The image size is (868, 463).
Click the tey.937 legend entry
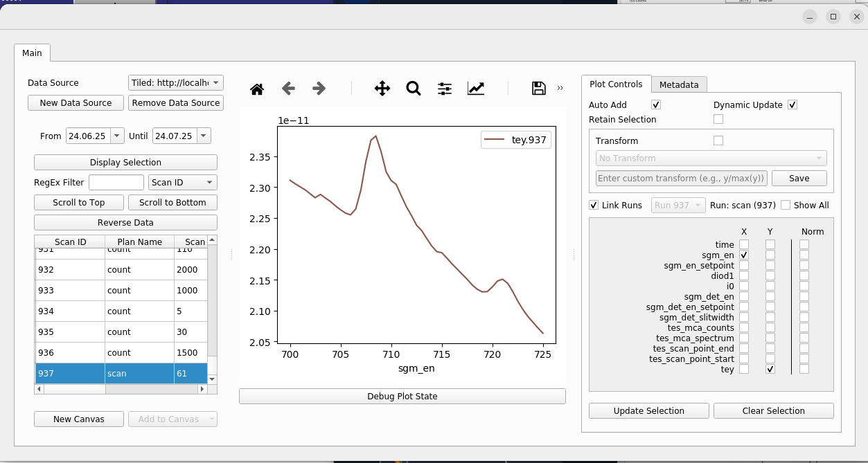pyautogui.click(x=516, y=140)
